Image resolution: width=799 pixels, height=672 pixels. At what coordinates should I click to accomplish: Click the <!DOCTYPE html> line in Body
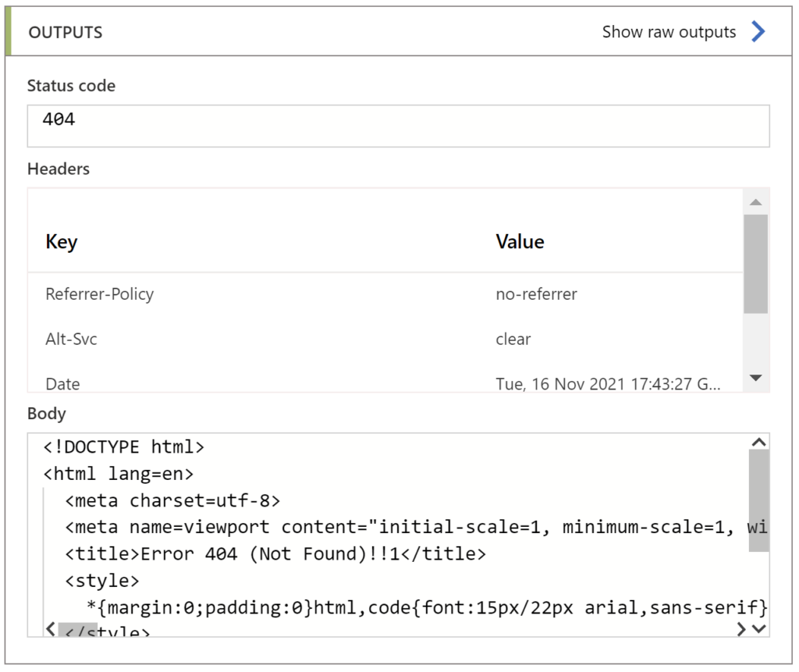pos(124,447)
